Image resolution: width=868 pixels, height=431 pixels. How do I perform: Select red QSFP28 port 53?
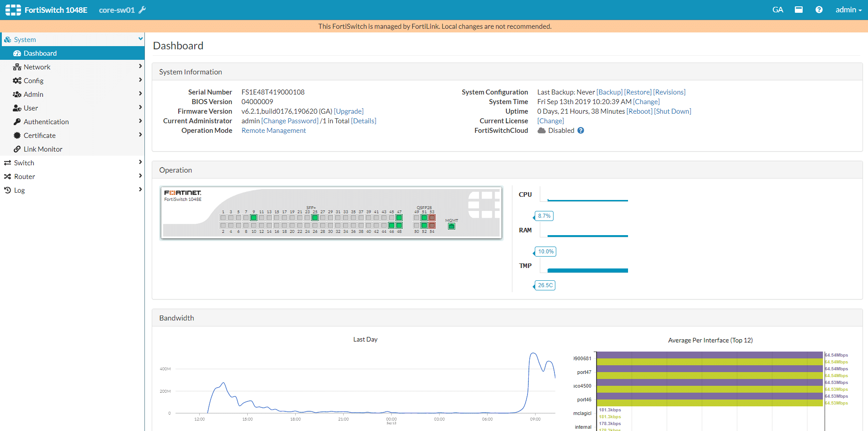(x=432, y=218)
